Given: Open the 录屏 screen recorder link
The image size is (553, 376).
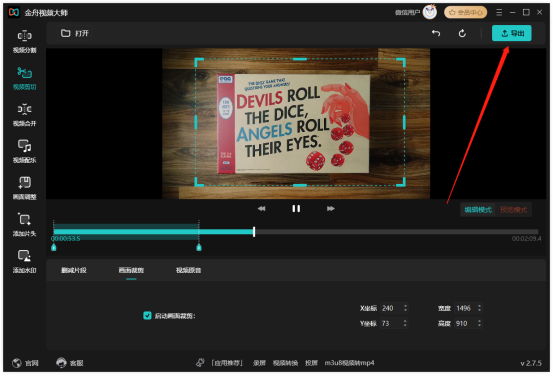Looking at the screenshot, I should coord(259,363).
